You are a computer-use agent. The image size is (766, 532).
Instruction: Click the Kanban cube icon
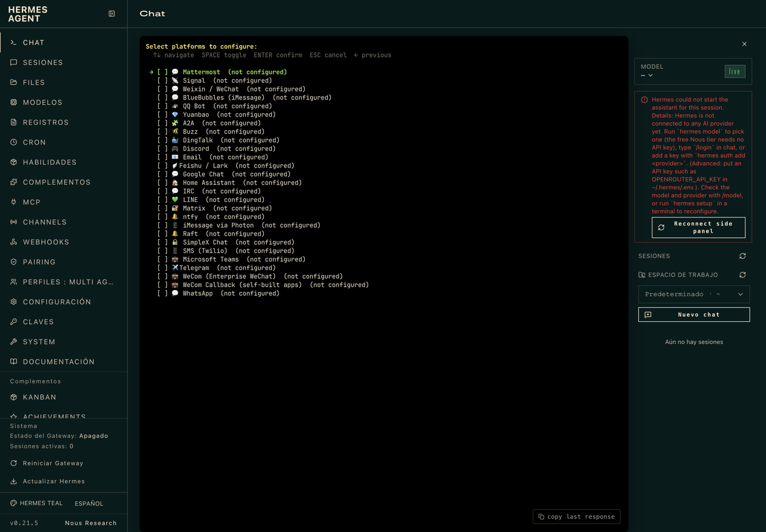pyautogui.click(x=14, y=397)
